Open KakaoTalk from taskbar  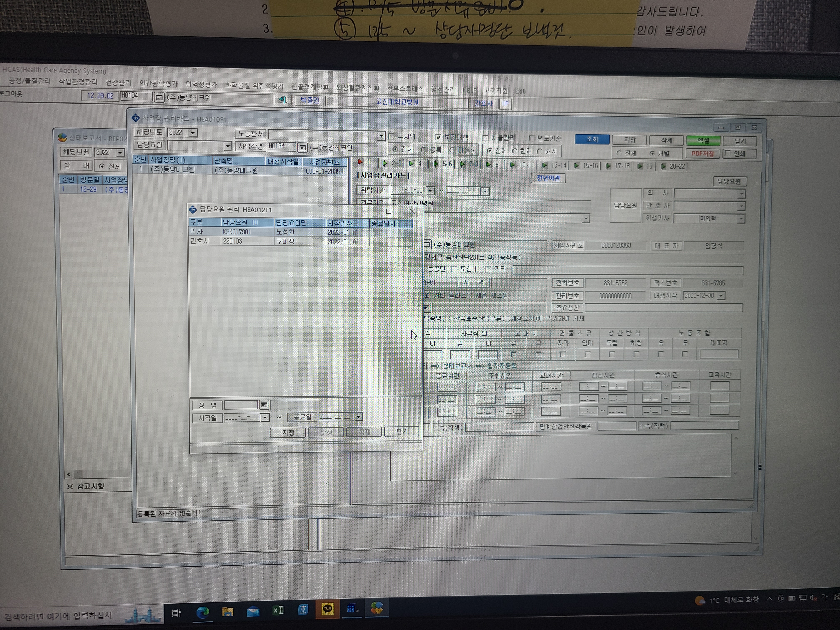[327, 610]
